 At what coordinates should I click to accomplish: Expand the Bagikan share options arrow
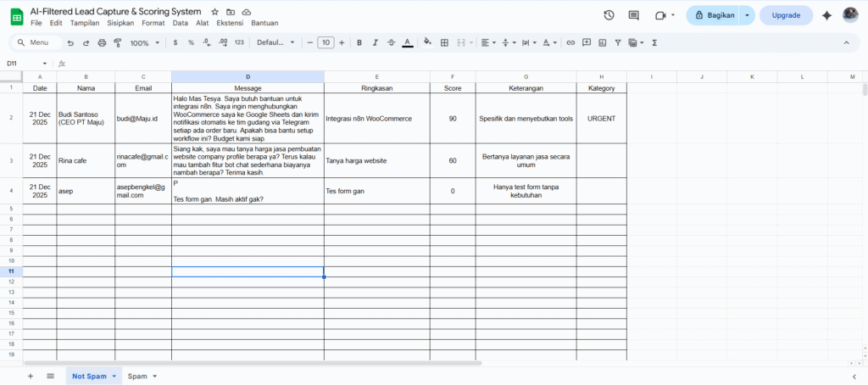[747, 15]
